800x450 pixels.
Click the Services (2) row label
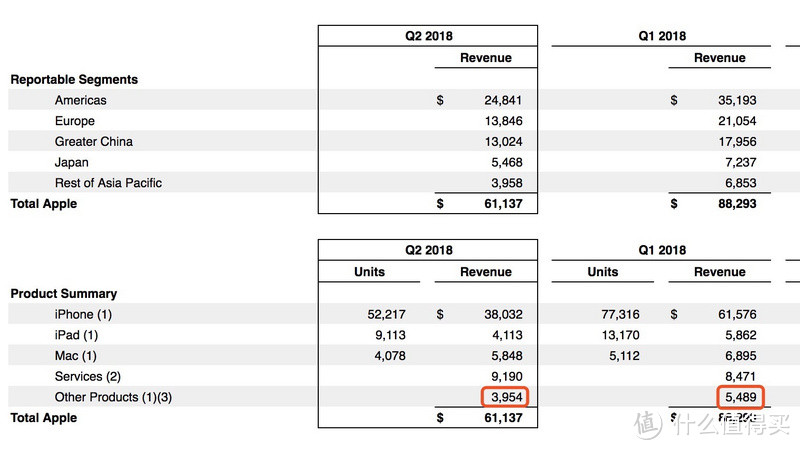click(x=88, y=377)
